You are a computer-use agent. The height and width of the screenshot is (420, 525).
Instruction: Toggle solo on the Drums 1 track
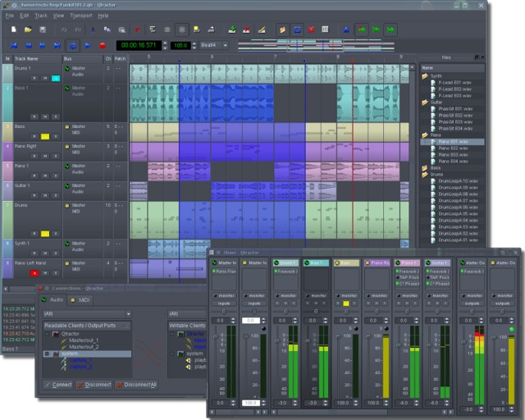pyautogui.click(x=56, y=79)
